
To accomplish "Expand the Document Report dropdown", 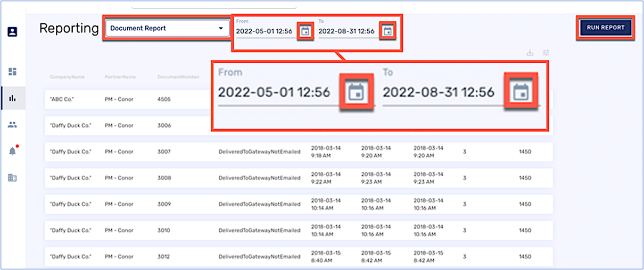I will (x=167, y=29).
